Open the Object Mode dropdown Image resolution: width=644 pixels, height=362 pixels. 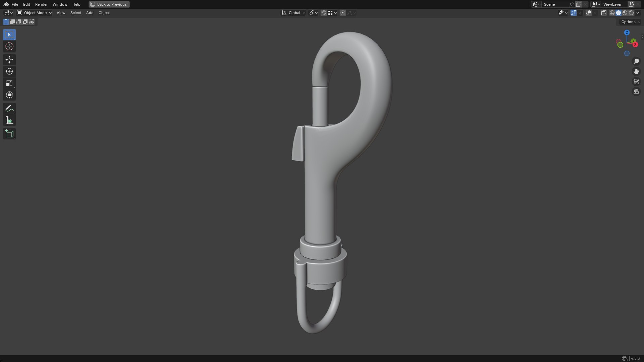34,13
